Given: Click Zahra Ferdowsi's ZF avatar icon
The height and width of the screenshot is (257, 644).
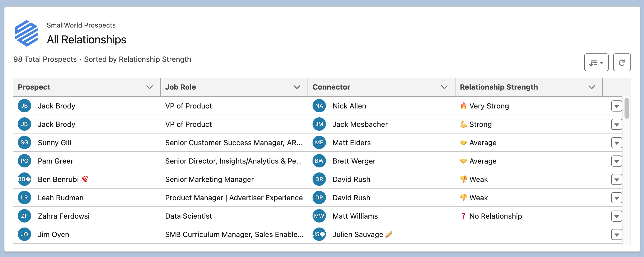Looking at the screenshot, I should (x=24, y=216).
